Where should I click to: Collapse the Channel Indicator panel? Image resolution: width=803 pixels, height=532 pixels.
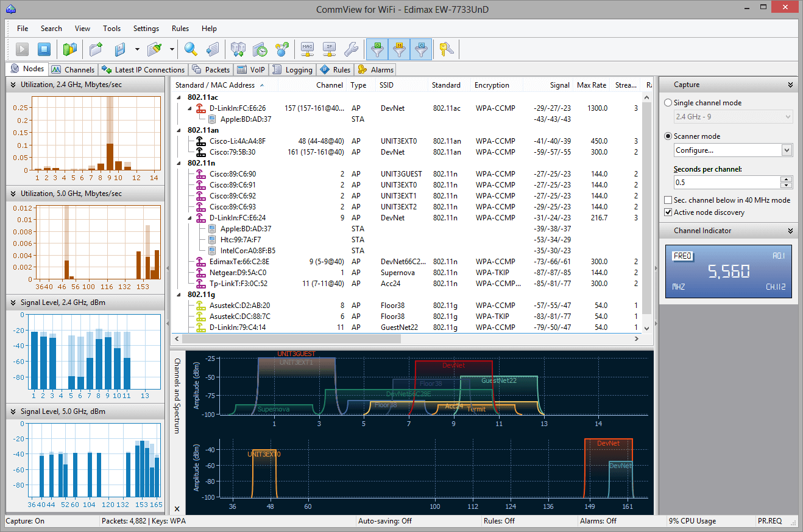790,231
